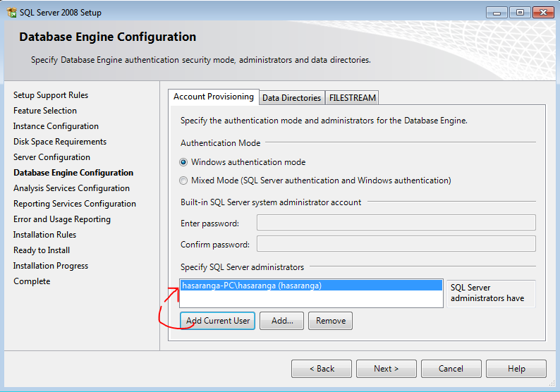Select hasaranga-PC\hasaranga administrator entry
This screenshot has height=392, width=560.
(x=311, y=286)
